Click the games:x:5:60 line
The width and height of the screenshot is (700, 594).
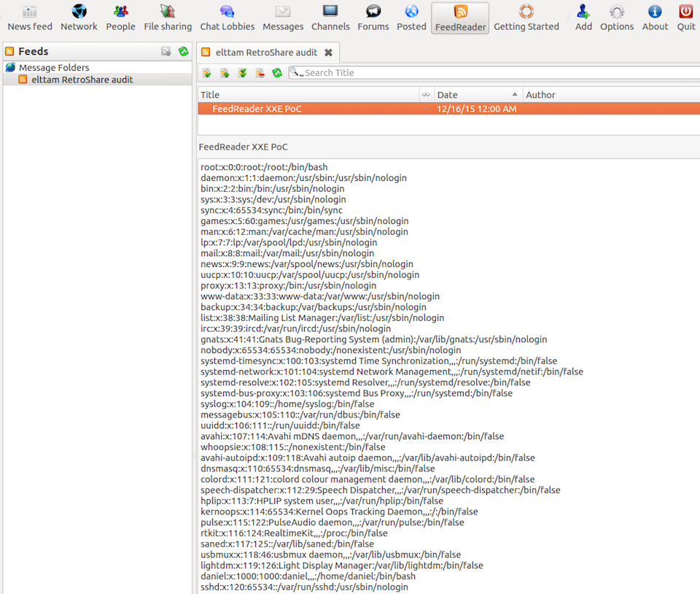[x=305, y=220]
